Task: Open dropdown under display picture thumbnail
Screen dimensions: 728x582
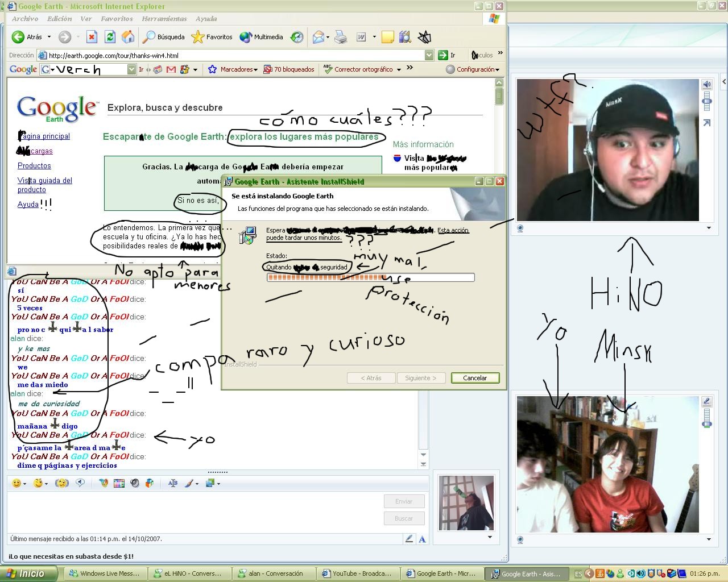Action: (490, 537)
